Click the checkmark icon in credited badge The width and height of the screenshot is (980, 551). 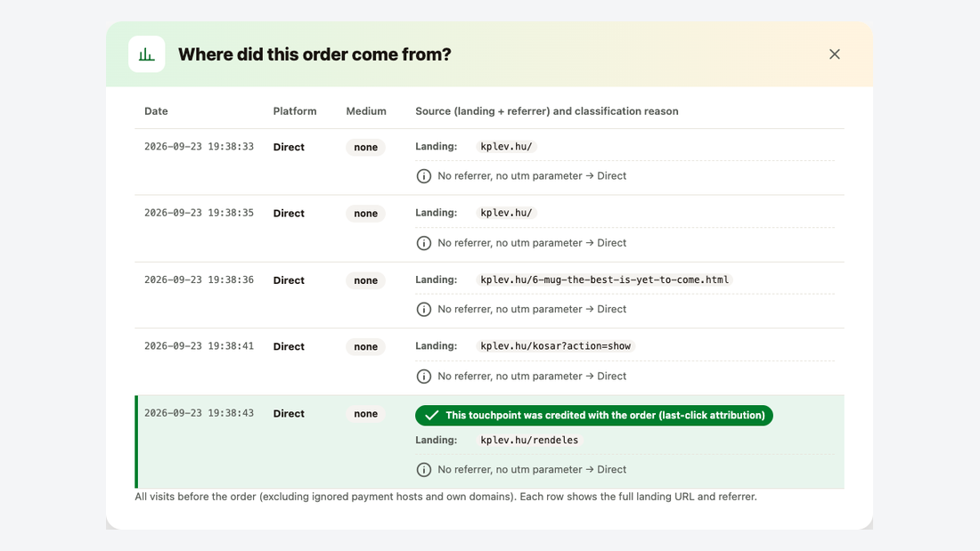click(431, 416)
